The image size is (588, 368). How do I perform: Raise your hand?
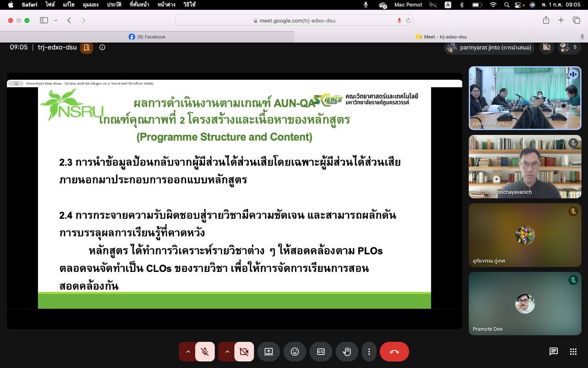[347, 352]
